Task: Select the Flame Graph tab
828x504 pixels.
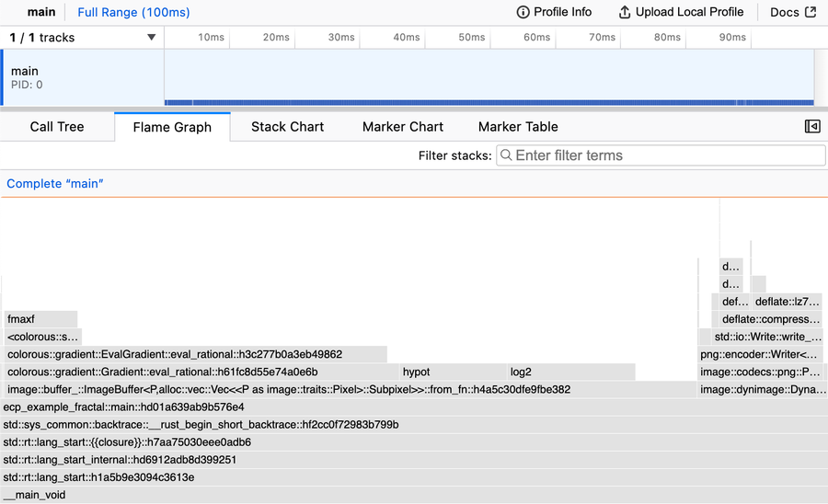Action: 172,127
